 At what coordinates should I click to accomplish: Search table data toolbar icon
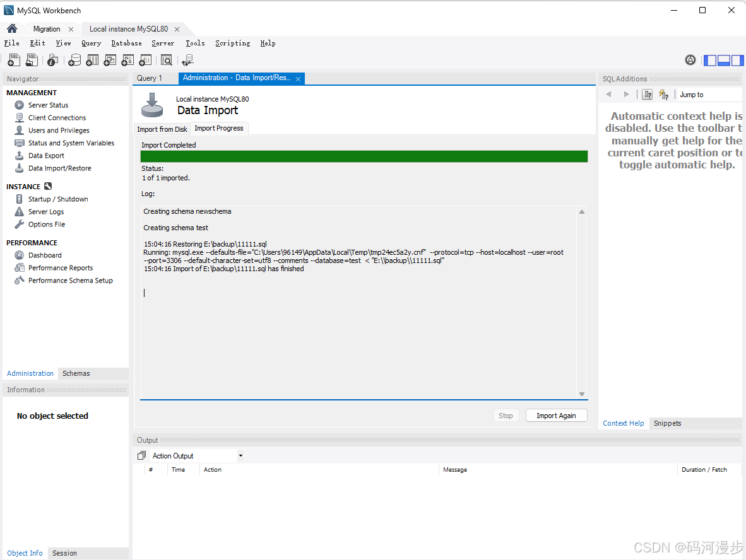167,60
